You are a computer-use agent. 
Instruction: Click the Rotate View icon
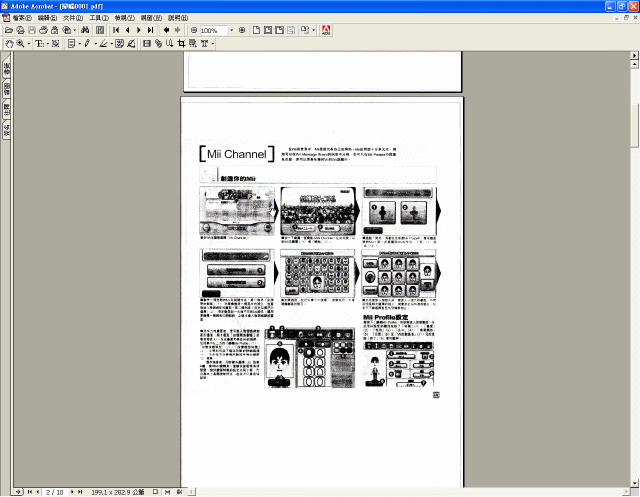click(x=304, y=30)
